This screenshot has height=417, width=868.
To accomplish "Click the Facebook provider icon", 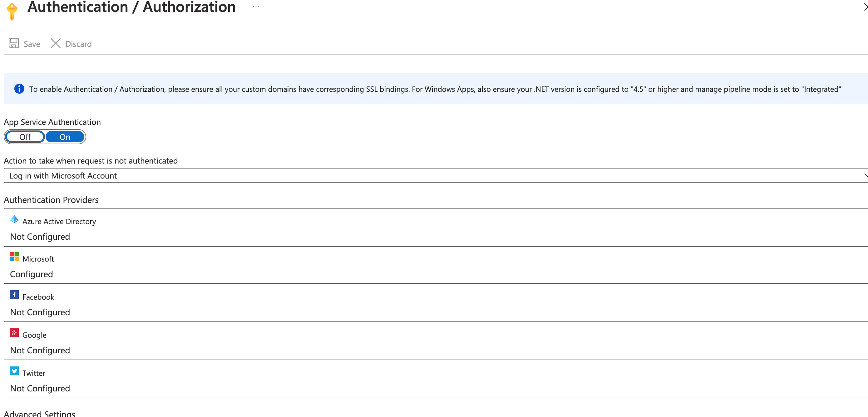I will point(14,295).
